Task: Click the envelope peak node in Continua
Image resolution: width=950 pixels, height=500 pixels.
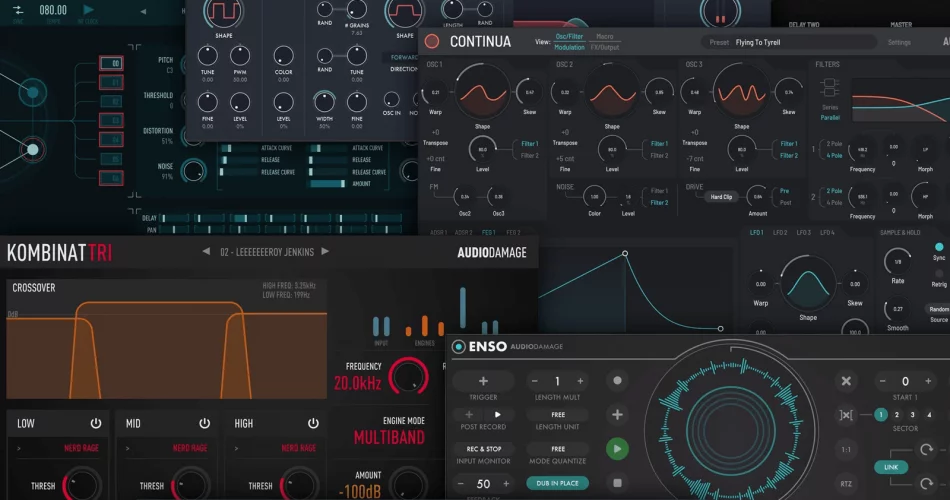Action: (625, 253)
